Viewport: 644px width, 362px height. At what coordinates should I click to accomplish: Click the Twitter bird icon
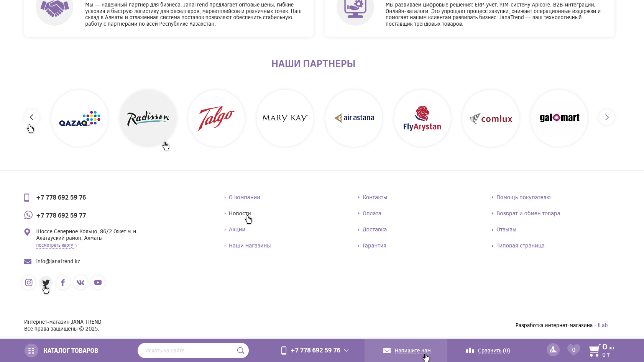pos(46,282)
